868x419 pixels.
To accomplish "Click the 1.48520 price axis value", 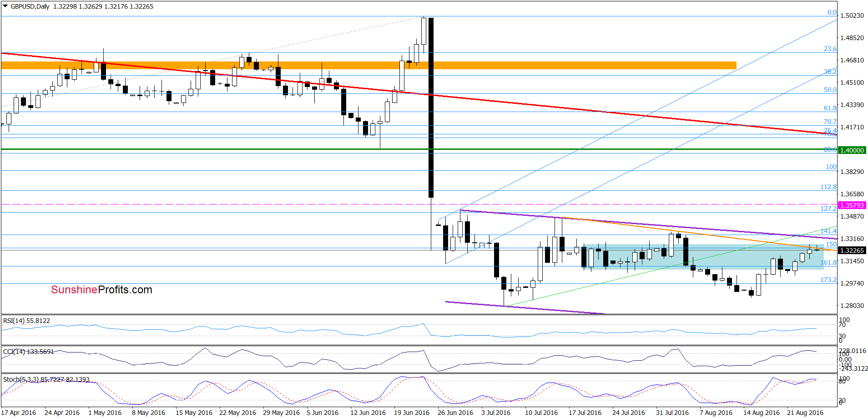I will [852, 38].
